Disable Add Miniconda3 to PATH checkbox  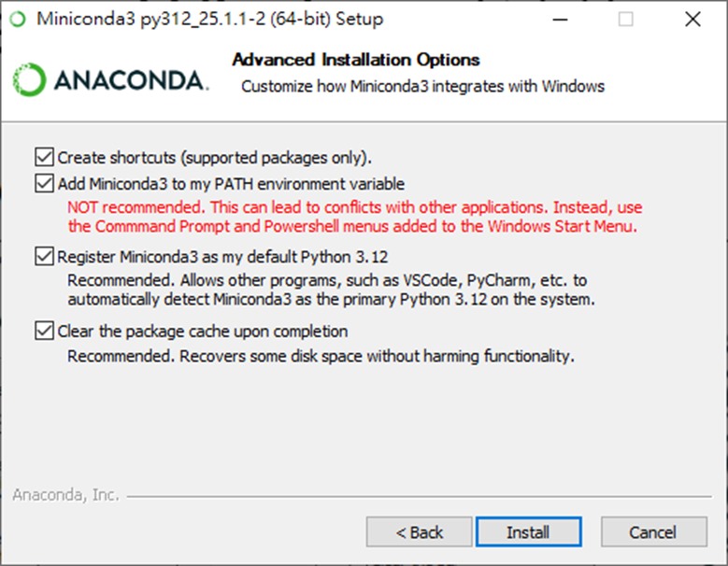coord(44,184)
